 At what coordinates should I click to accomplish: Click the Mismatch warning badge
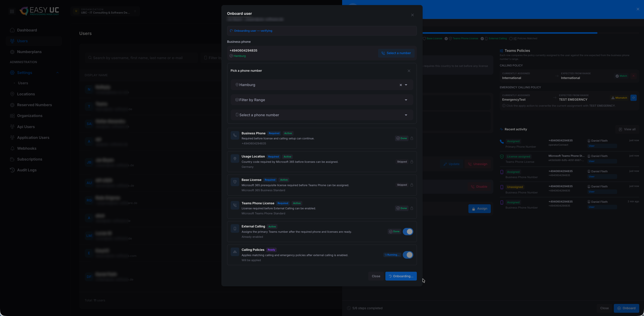click(619, 98)
